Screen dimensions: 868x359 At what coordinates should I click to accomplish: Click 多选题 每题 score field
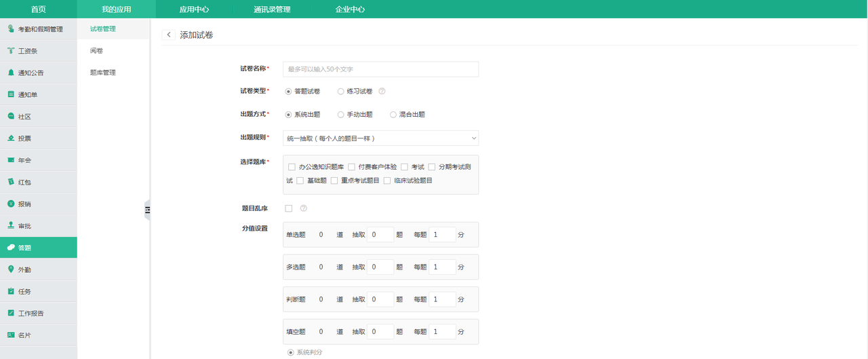(442, 267)
